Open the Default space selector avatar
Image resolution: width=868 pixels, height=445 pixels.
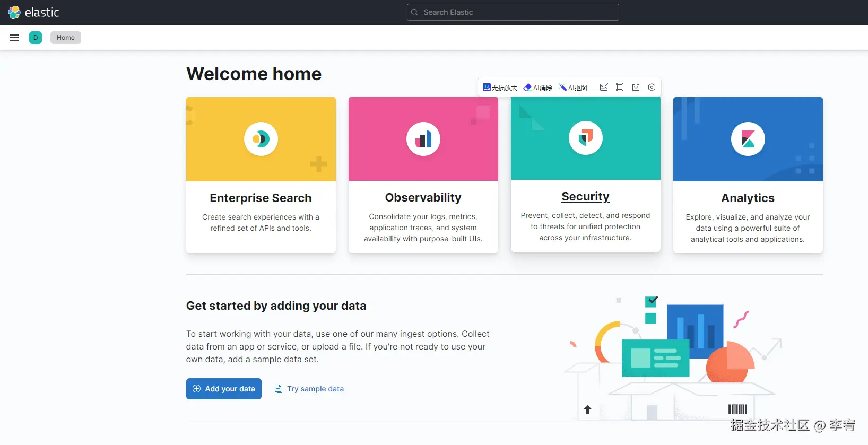[x=36, y=38]
